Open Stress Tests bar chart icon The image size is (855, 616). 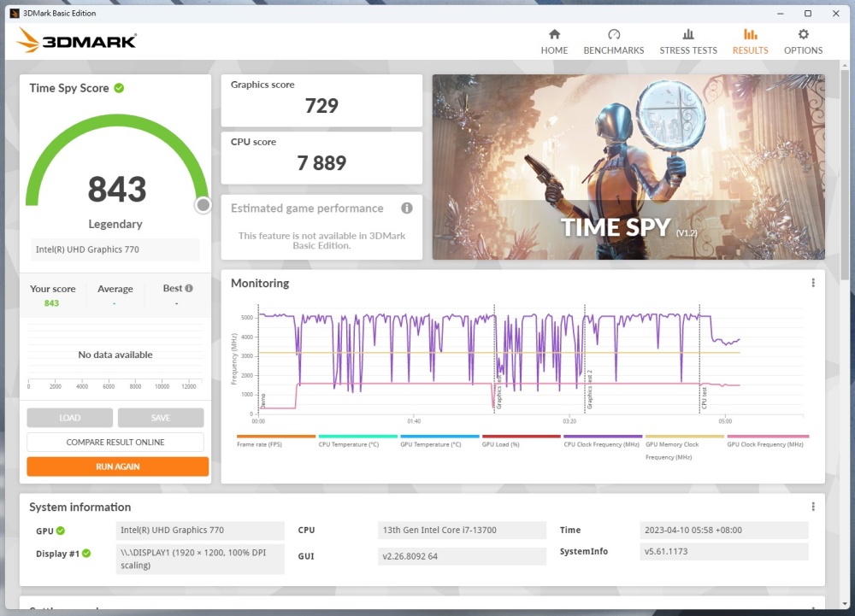tap(688, 34)
